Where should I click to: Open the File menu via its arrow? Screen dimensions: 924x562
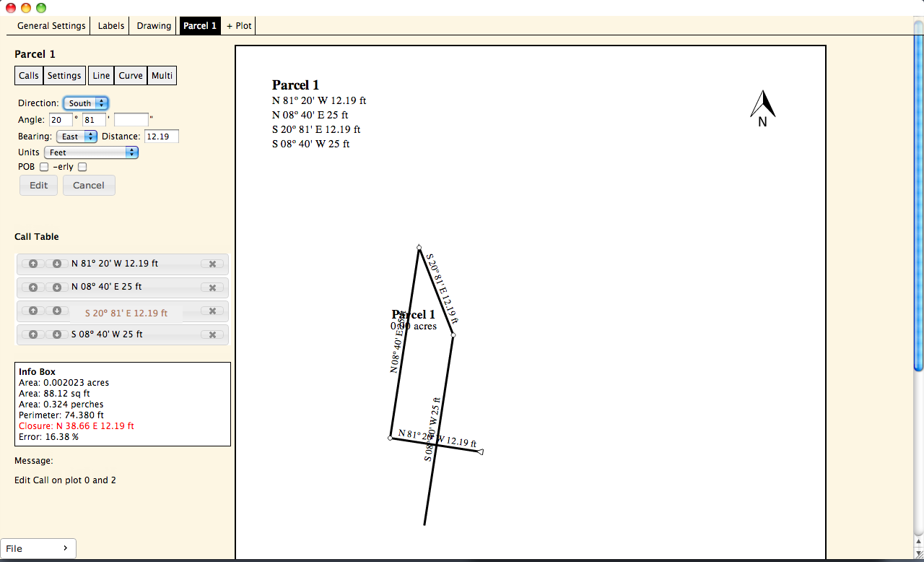coord(66,548)
